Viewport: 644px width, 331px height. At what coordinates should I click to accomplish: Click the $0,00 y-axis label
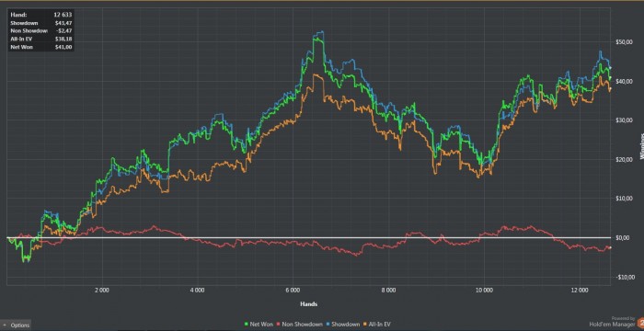(x=622, y=238)
